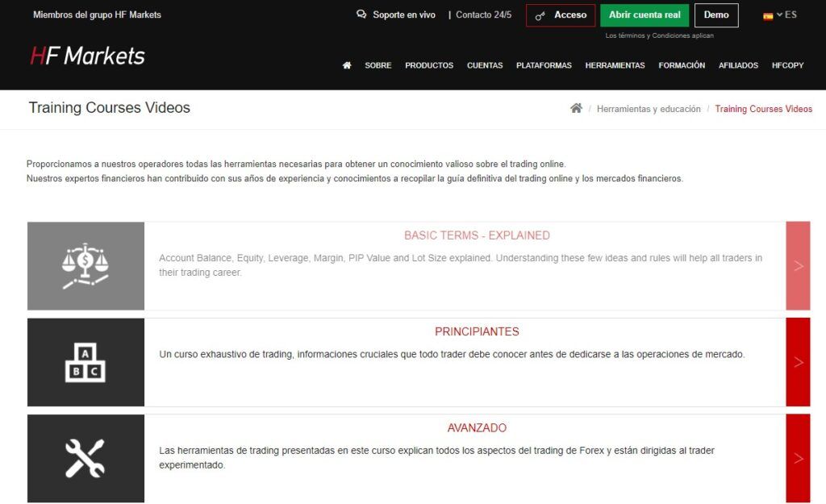Click the Avanzado course description text
826x504 pixels.
[x=436, y=458]
